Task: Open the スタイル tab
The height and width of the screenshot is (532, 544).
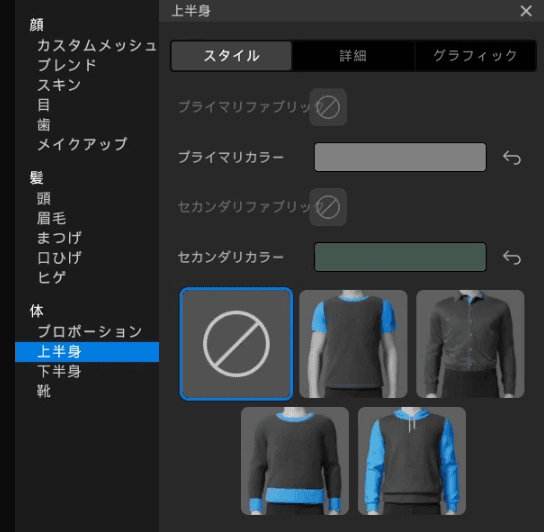Action: pyautogui.click(x=231, y=56)
